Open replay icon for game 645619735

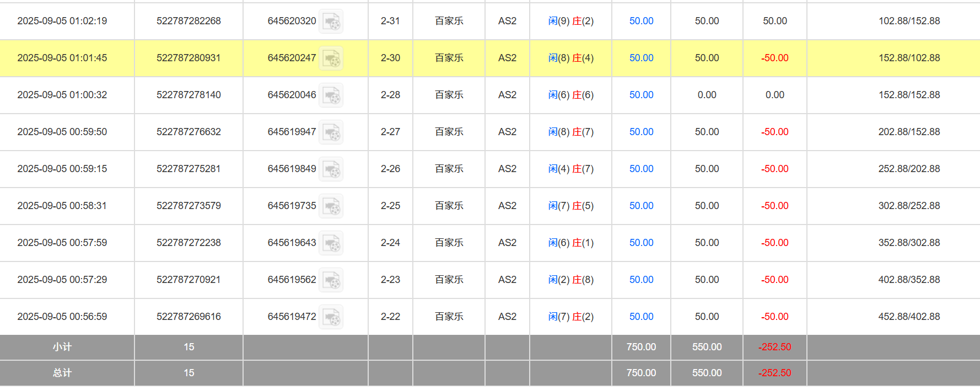pyautogui.click(x=331, y=206)
